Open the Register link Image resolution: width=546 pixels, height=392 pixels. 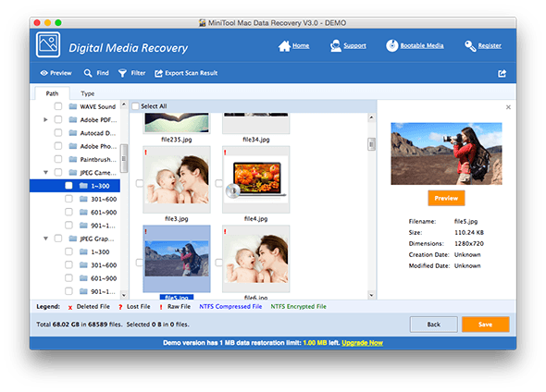(x=490, y=45)
